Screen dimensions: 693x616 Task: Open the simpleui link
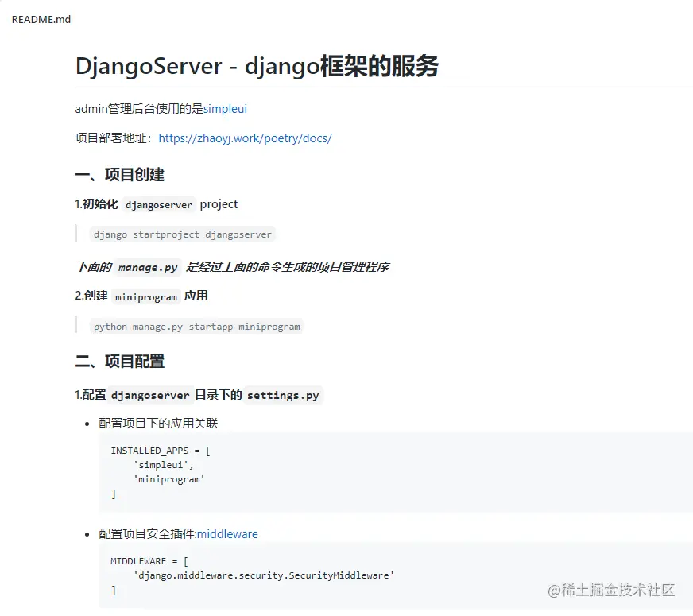225,109
